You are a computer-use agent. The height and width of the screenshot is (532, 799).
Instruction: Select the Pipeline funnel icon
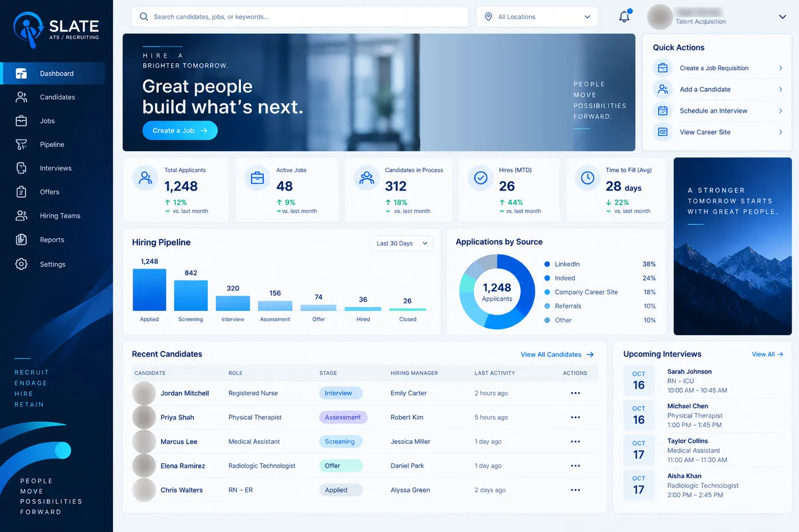(x=21, y=145)
